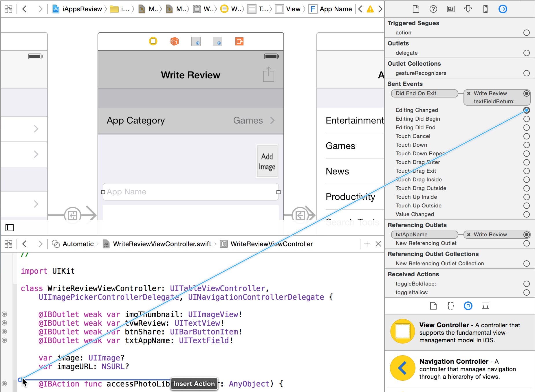Click the New Referencing Outlet connection circle

point(527,243)
